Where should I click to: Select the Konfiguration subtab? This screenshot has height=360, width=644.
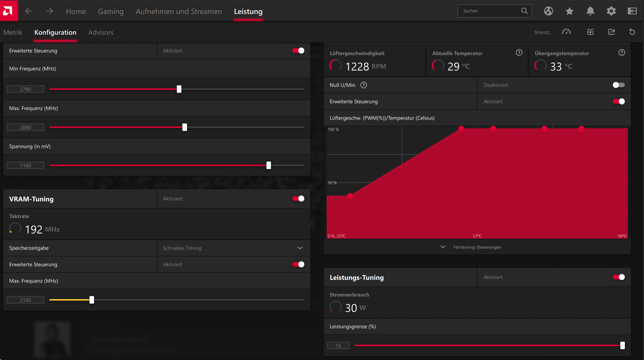pos(55,32)
